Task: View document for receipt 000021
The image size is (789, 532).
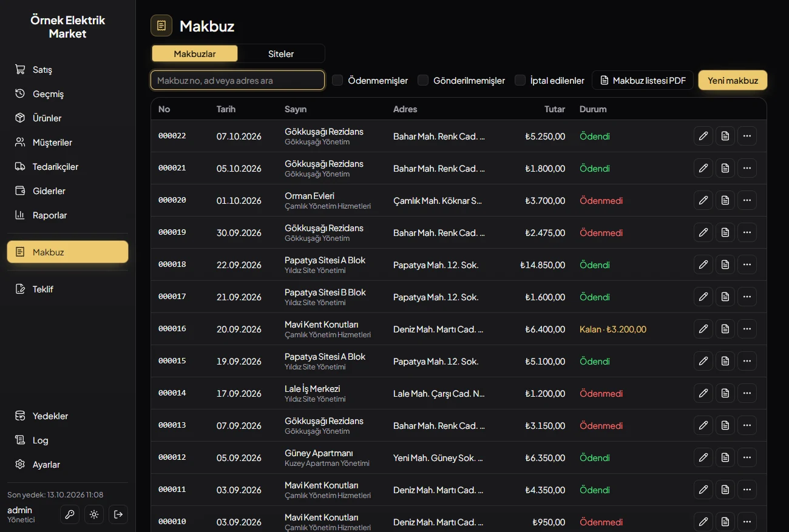Action: (x=725, y=168)
